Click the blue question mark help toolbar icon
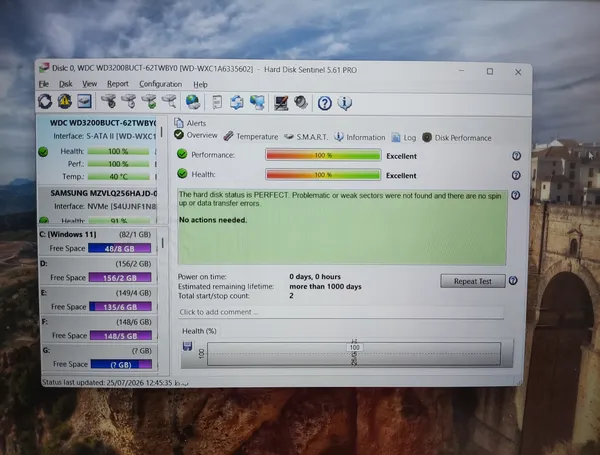Image resolution: width=600 pixels, height=455 pixels. coord(324,103)
